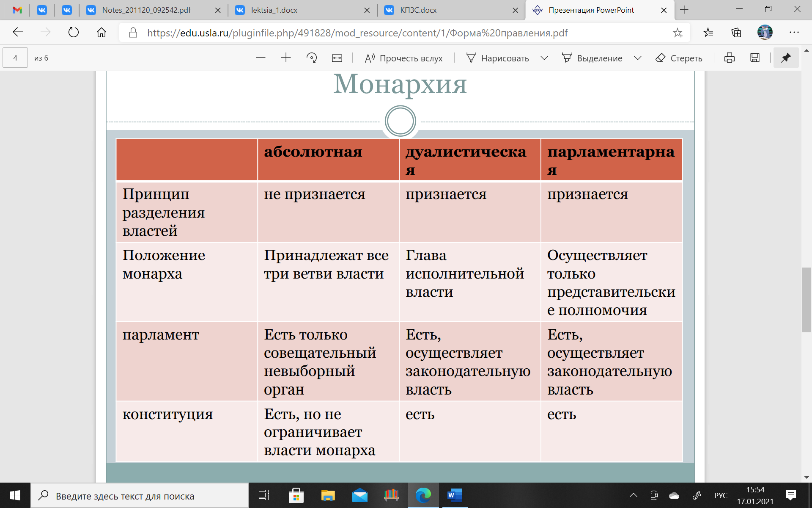
Task: Click the Windows taskbar search box
Action: click(140, 495)
